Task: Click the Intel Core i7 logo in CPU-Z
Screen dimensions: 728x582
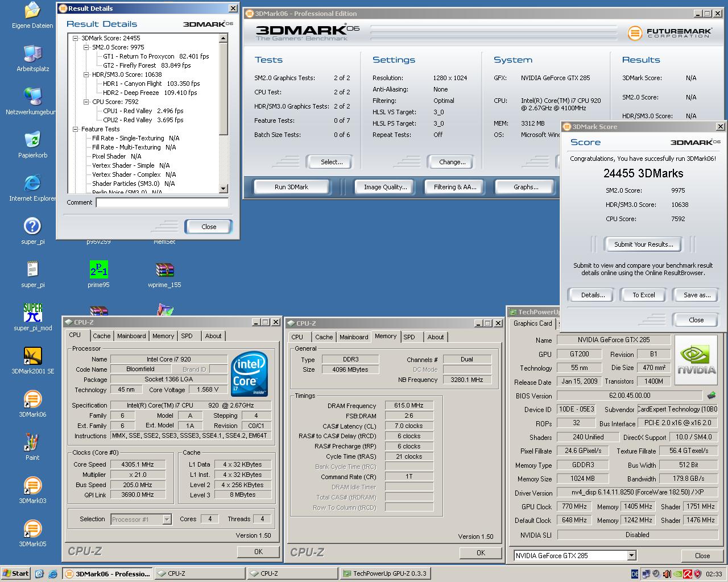Action: [x=249, y=374]
